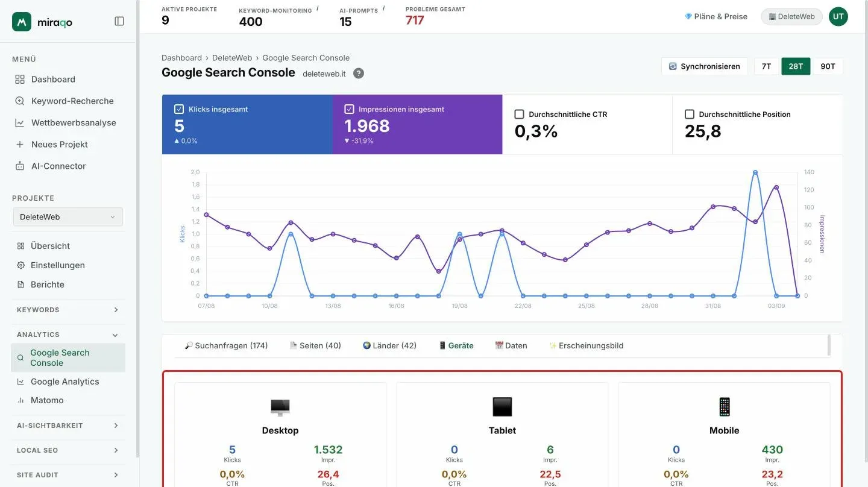The width and height of the screenshot is (868, 487).
Task: Click the AI-Connector robot icon
Action: coord(20,166)
